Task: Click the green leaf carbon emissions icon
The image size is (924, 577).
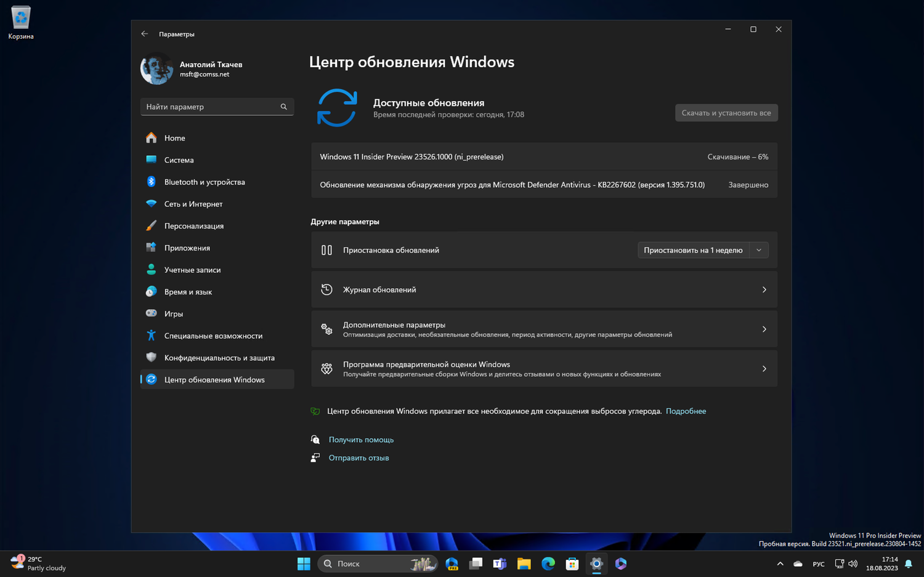Action: pos(315,411)
